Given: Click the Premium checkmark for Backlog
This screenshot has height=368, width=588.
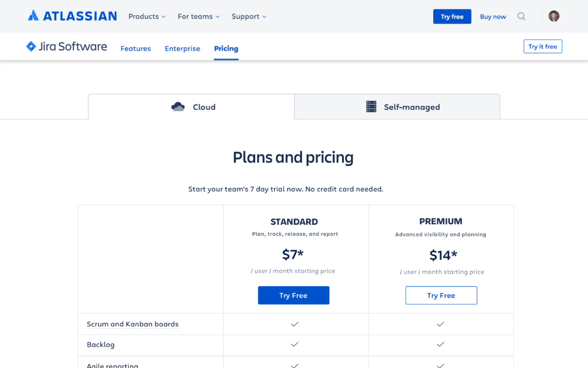Looking at the screenshot, I should pyautogui.click(x=440, y=344).
